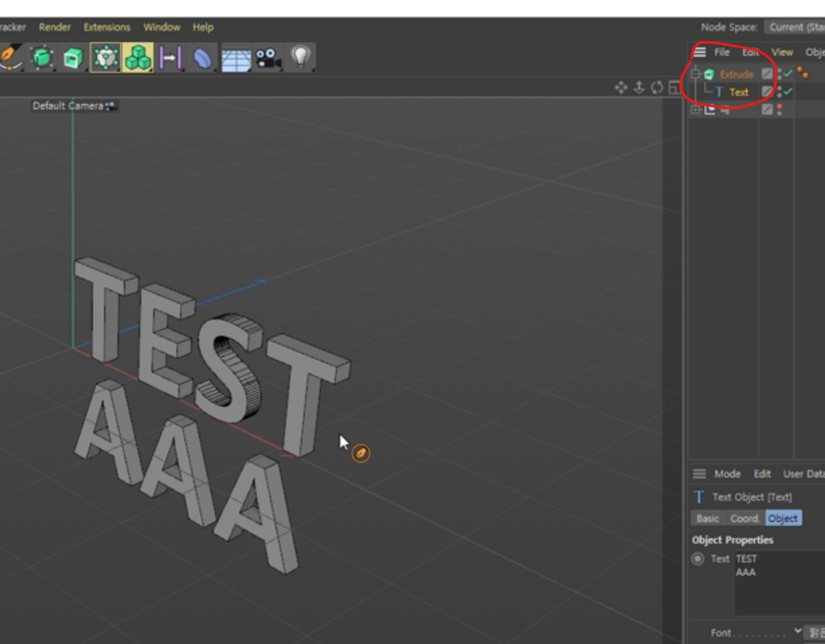Open the Help menu
825x644 pixels.
(203, 27)
